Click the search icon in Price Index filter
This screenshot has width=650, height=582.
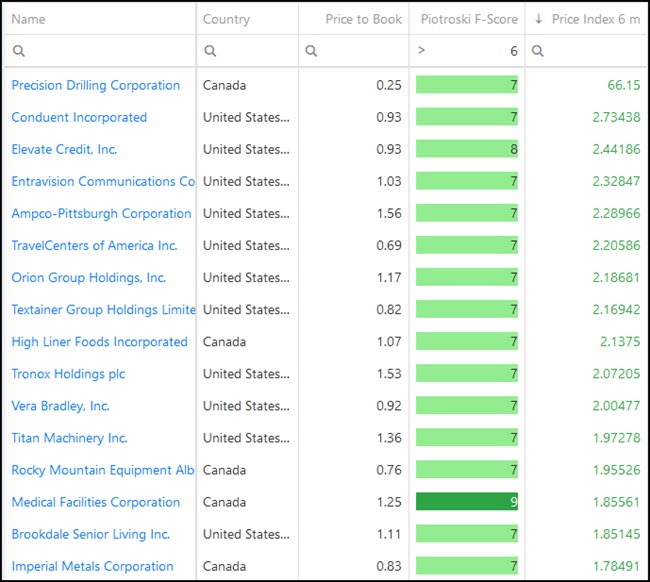click(x=538, y=51)
